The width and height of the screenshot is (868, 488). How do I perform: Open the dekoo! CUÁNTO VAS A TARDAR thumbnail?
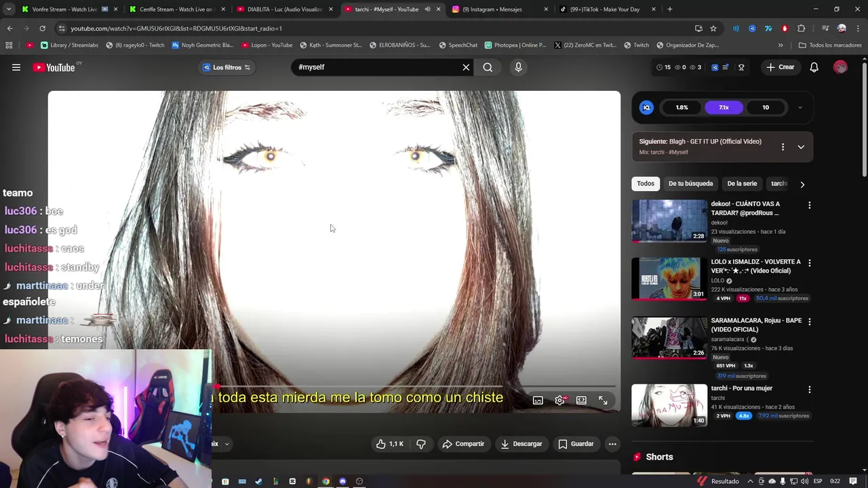point(669,220)
